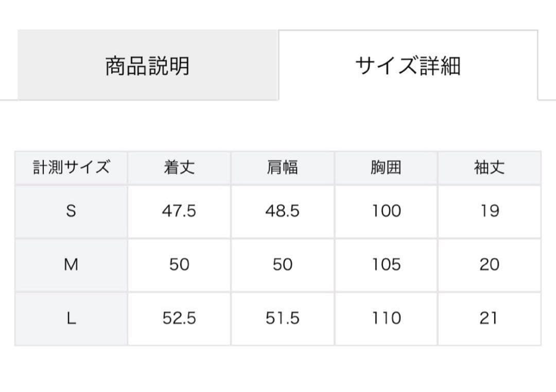The width and height of the screenshot is (556, 392).
Task: Switch to the 商品説明 tab
Action: 148,65
